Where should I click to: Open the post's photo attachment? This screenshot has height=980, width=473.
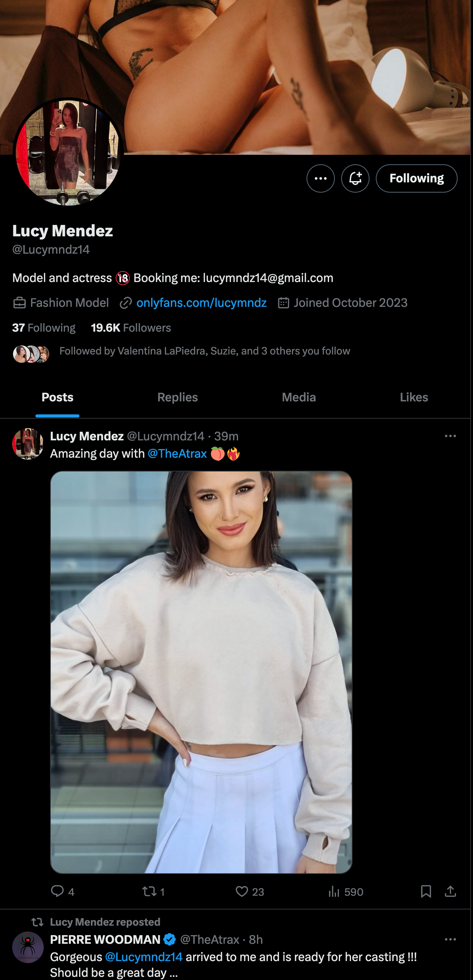[x=201, y=672]
